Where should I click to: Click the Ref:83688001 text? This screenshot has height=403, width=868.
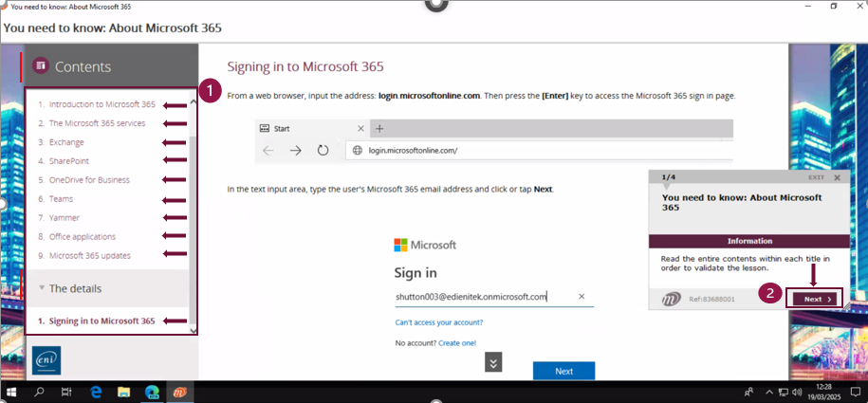(x=711, y=299)
